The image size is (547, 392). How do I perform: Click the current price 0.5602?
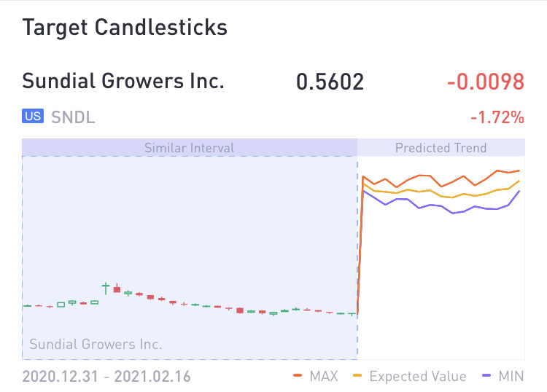click(330, 82)
